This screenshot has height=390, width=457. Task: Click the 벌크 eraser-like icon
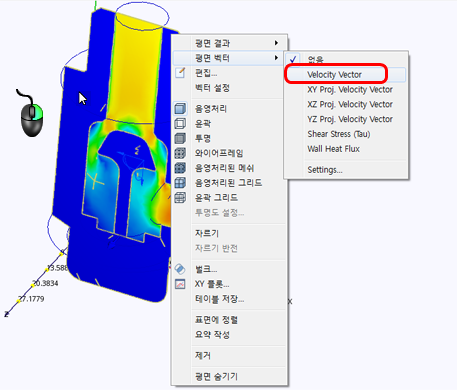point(180,269)
